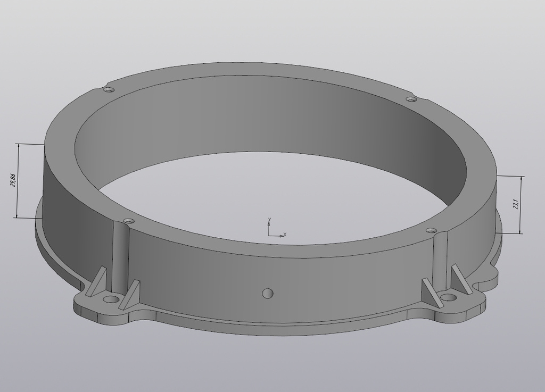
Task: Click the front-left small hole on top rim
Action: coord(127,220)
